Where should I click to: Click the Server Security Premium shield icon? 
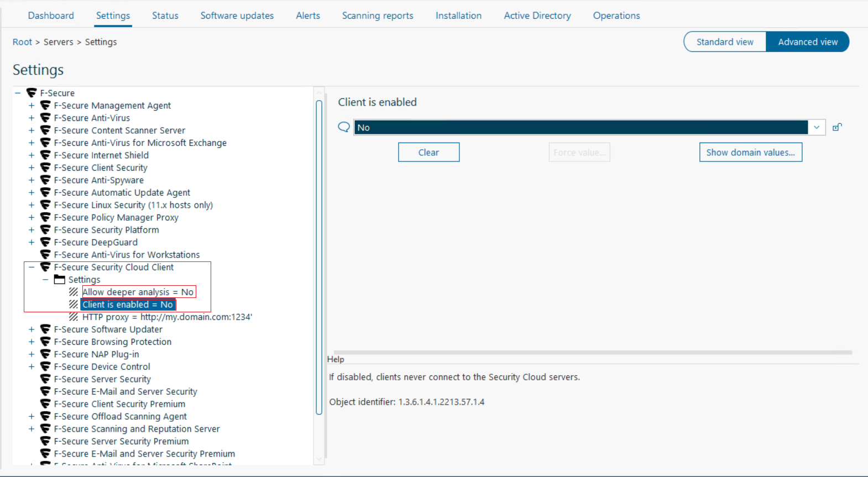[x=45, y=441]
